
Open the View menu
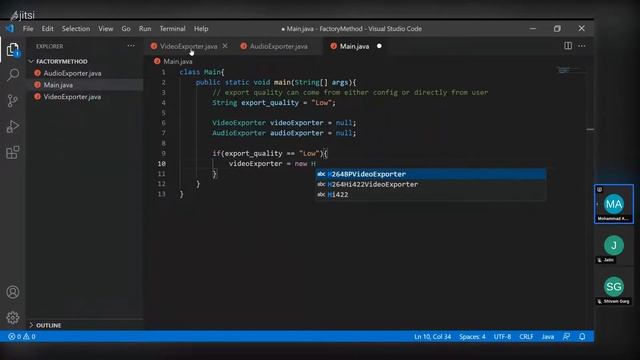coord(105,29)
